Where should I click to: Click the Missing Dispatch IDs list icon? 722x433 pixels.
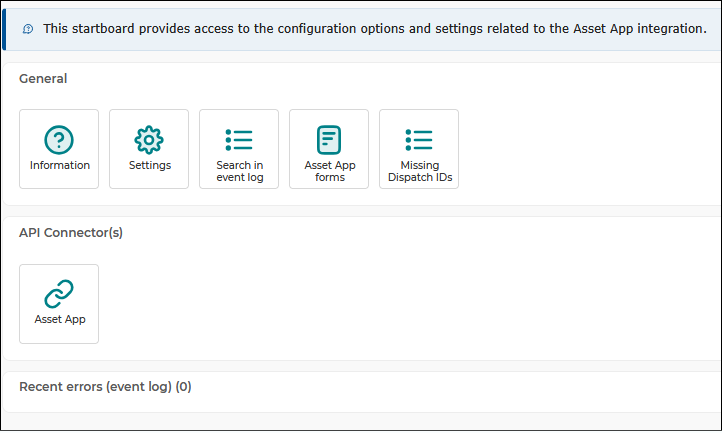(x=419, y=140)
